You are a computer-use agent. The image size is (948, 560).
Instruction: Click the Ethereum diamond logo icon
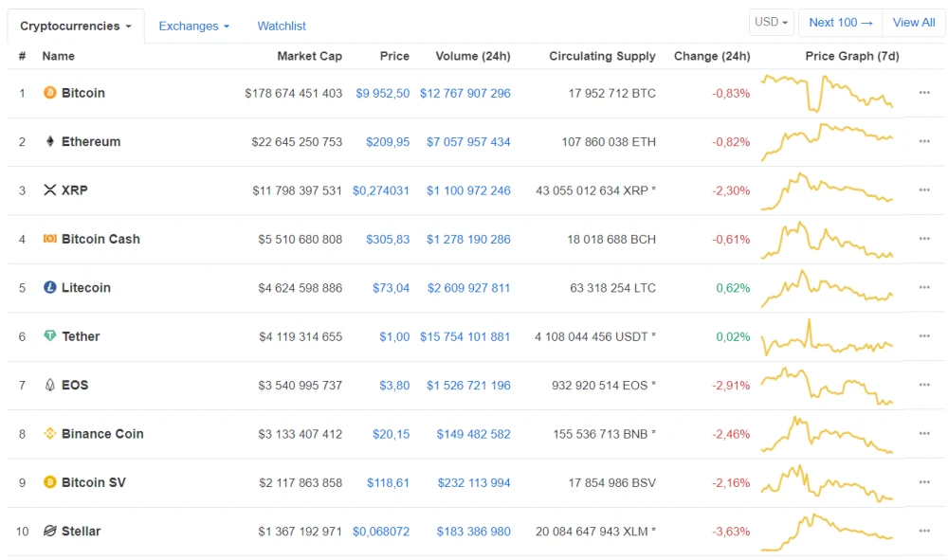[x=50, y=141]
